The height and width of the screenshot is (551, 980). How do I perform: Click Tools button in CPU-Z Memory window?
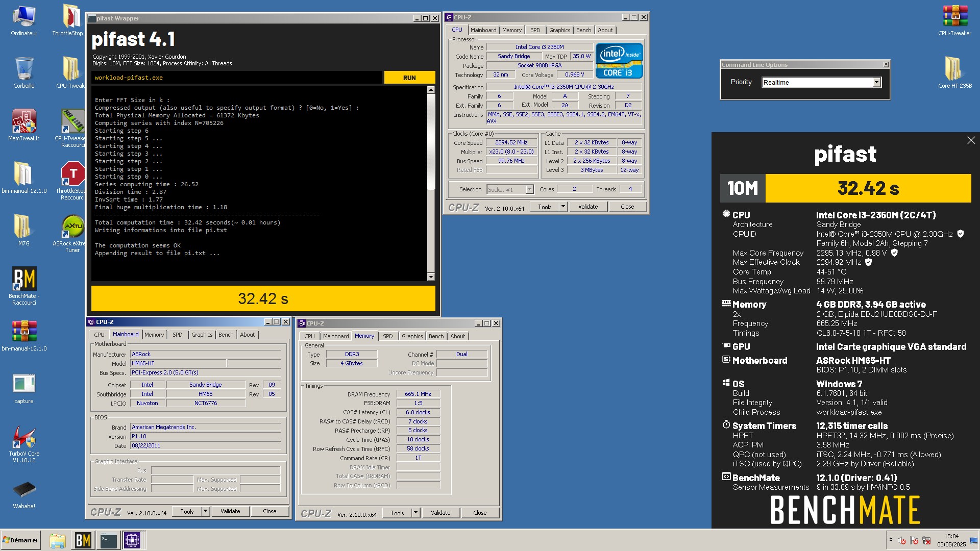point(397,513)
